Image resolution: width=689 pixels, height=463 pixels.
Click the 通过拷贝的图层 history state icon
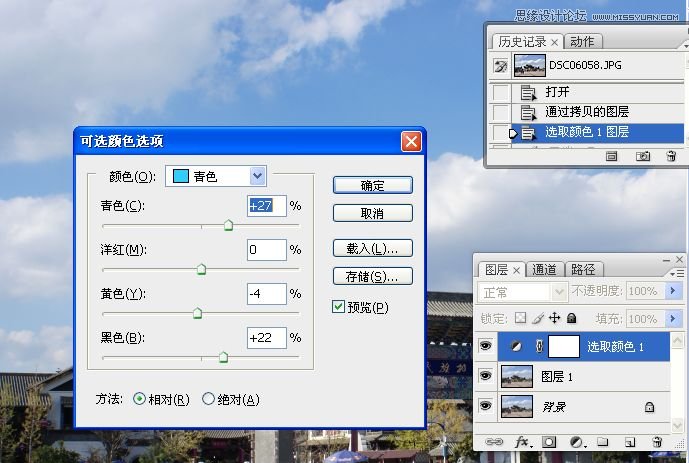pos(528,112)
